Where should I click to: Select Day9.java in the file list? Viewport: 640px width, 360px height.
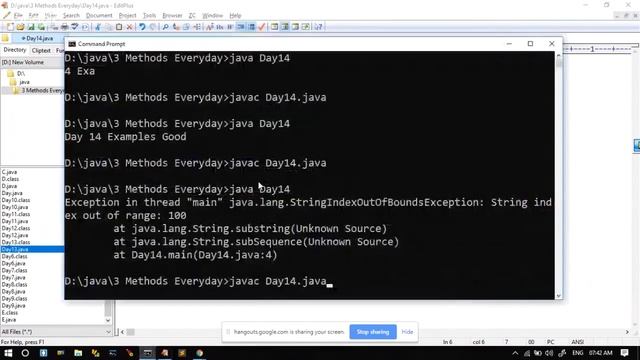point(13,306)
